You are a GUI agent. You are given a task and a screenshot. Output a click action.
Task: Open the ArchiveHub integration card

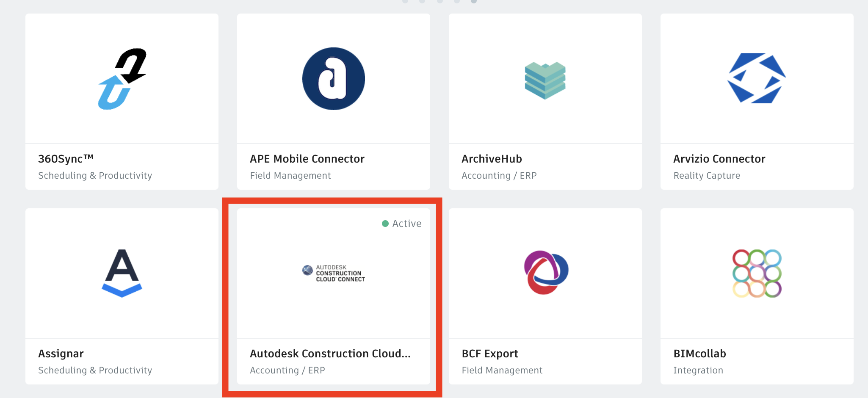[x=545, y=102]
